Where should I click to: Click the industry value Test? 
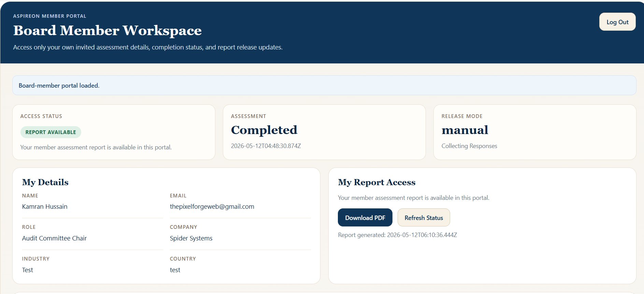28,270
